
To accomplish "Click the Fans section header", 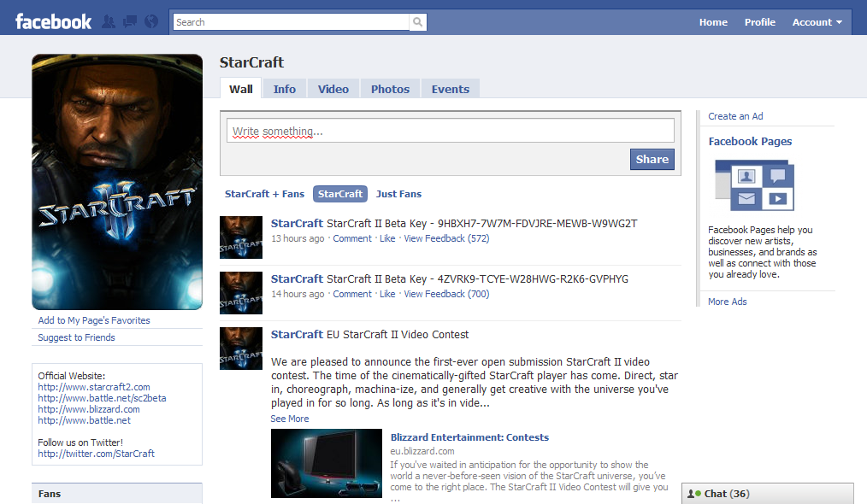I will [117, 494].
